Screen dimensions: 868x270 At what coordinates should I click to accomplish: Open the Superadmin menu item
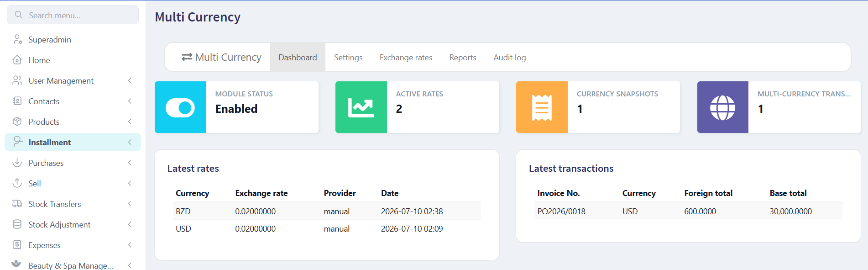[x=73, y=39]
